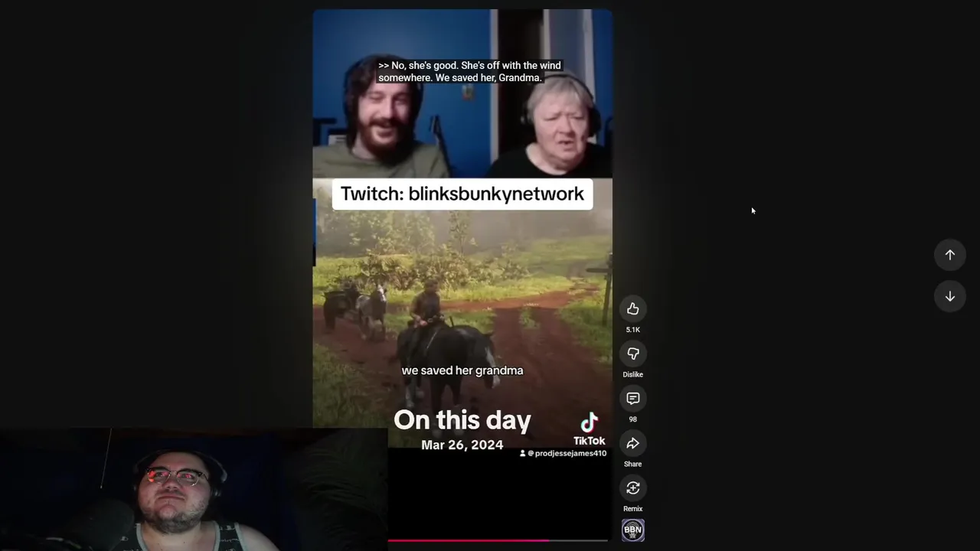Remix this Short
Viewport: 980px width, 551px height.
coord(632,488)
